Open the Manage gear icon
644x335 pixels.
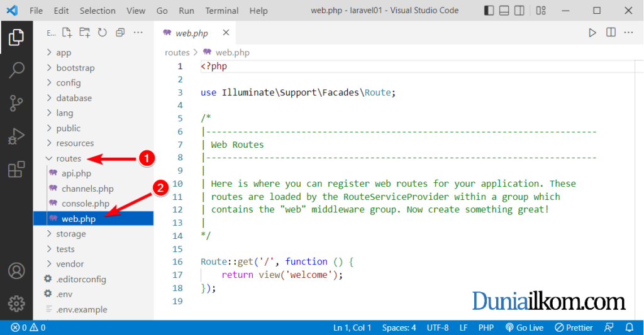tap(16, 304)
